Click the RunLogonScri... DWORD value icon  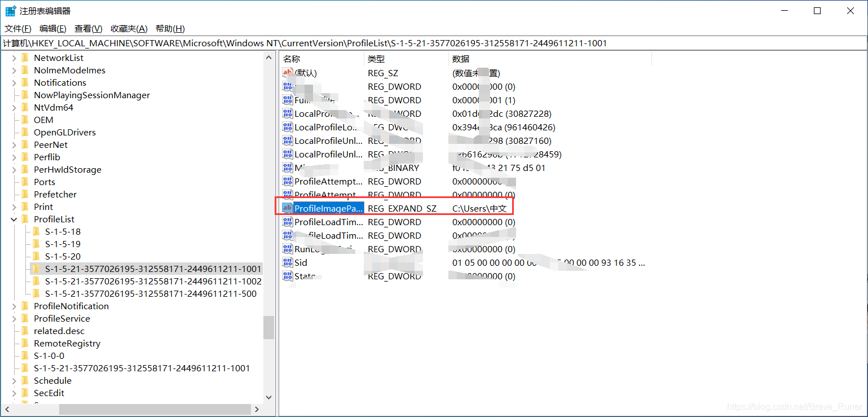tap(288, 249)
